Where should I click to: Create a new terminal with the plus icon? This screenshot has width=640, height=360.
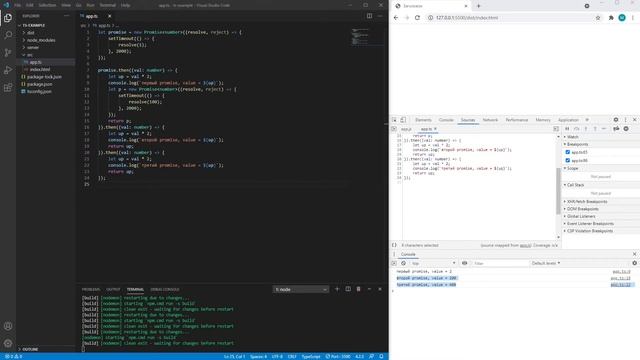(337, 289)
